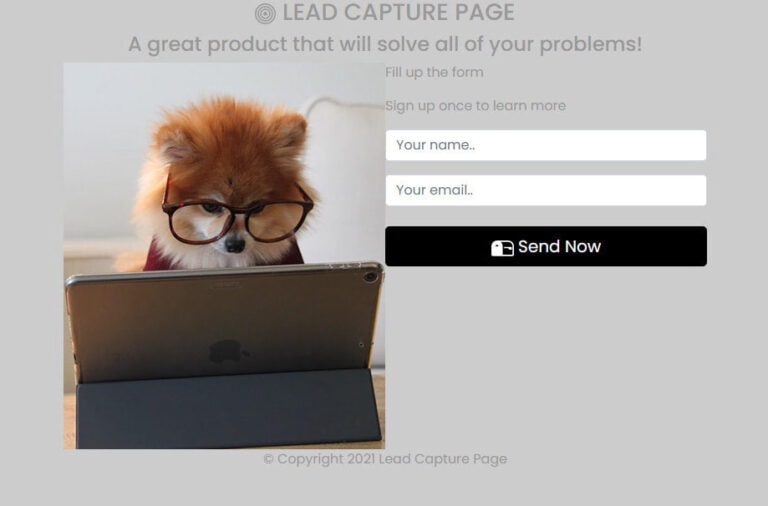Click the dog's round glasses in photo
The height and width of the screenshot is (506, 768).
click(x=238, y=215)
